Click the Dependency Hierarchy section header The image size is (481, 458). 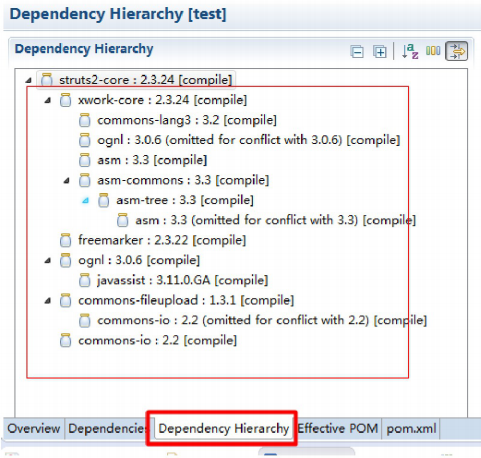pyautogui.click(x=84, y=49)
